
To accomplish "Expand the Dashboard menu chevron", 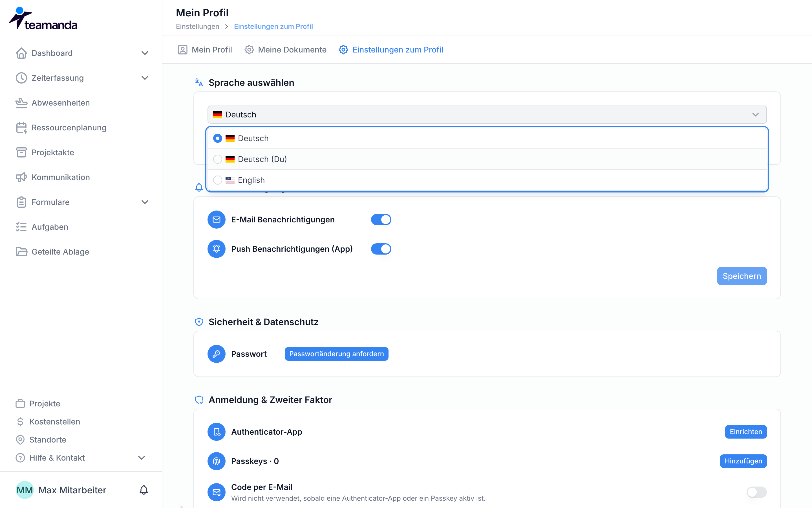I will point(145,53).
